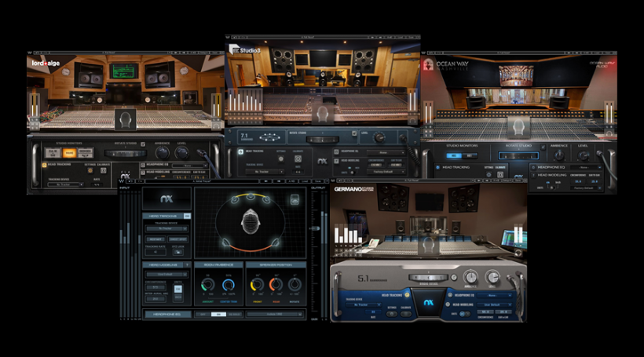Toggle Head Tracking power in CLA Nx window
The height and width of the screenshot is (357, 644).
point(44,165)
